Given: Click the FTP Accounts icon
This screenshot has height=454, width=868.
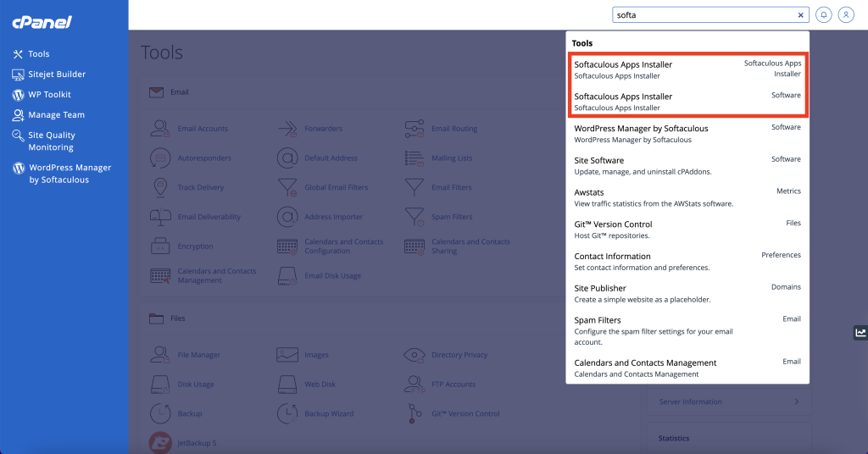Looking at the screenshot, I should coord(414,385).
